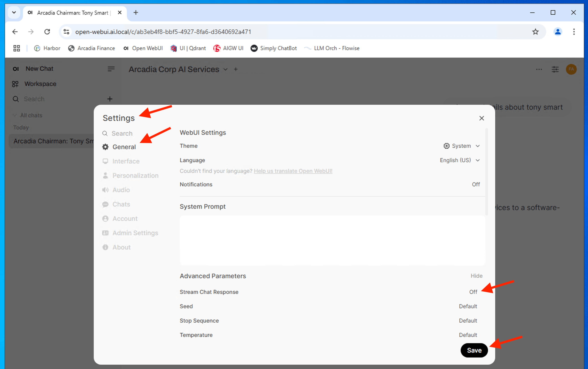Click the Chat Controls sliders icon
This screenshot has height=369, width=588.
click(x=555, y=69)
